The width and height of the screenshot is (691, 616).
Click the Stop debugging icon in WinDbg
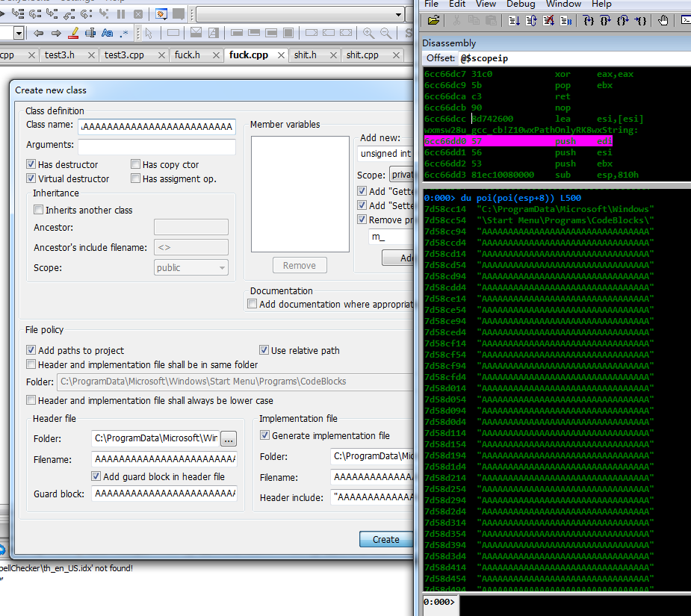(548, 20)
